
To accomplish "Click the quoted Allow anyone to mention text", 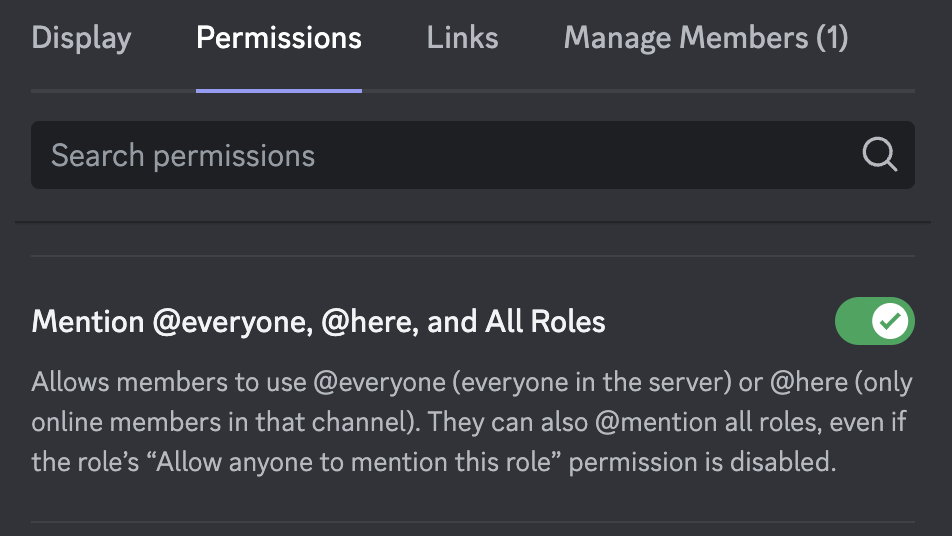I will 353,462.
